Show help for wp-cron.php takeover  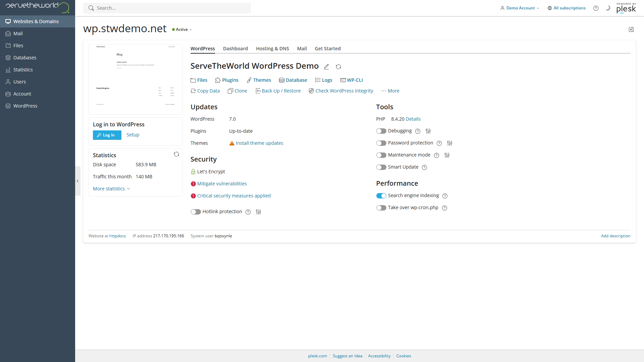coord(444,208)
